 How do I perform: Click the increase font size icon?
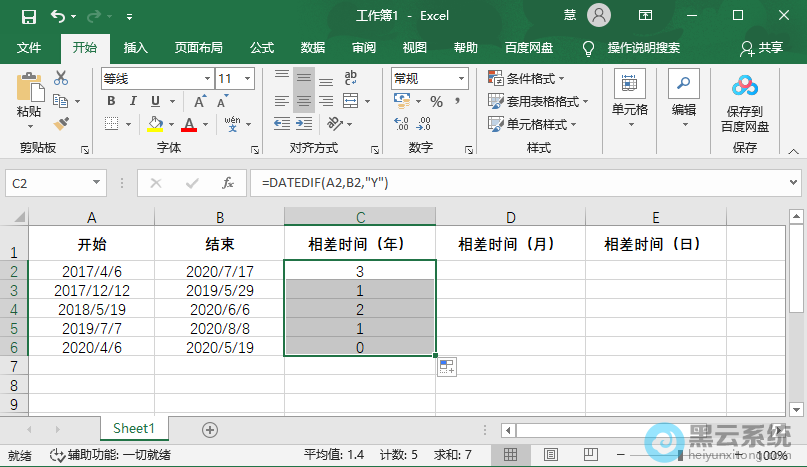click(x=199, y=101)
